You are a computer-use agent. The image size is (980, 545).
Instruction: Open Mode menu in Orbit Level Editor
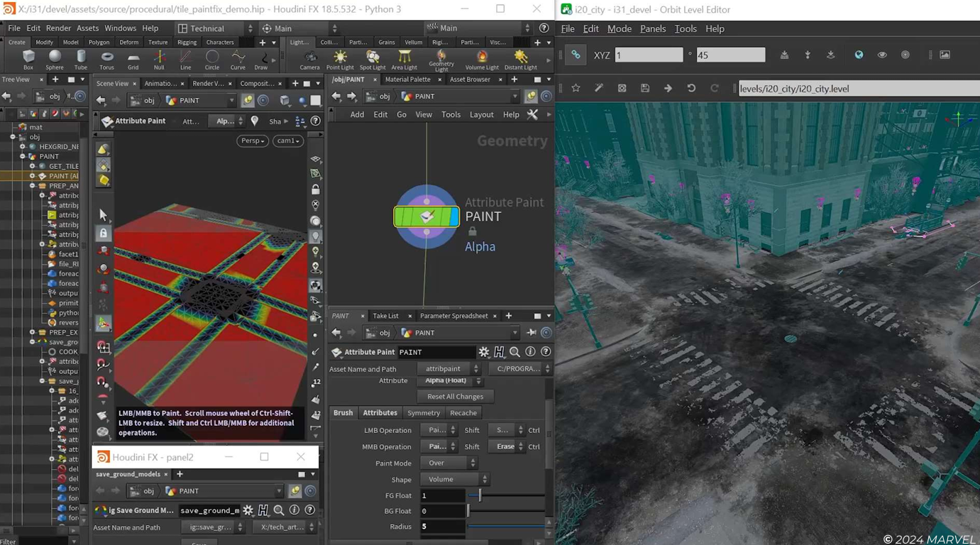(620, 28)
